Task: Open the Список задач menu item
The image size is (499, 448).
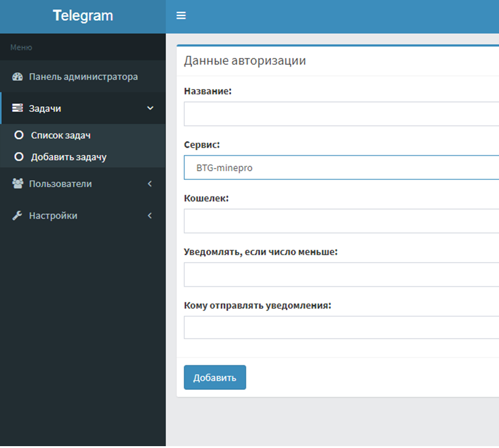Action: coord(61,135)
